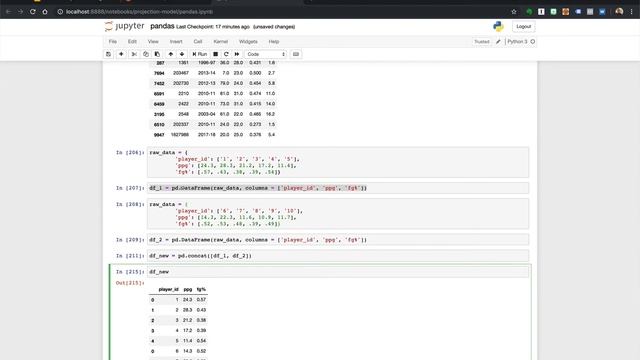Click the Logout button
This screenshot has height=360, width=640.
click(x=524, y=27)
